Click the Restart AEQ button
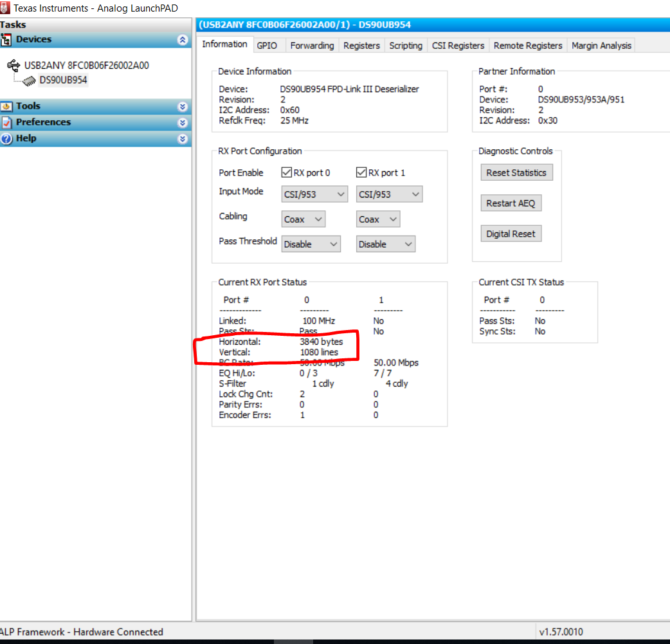Image resolution: width=670 pixels, height=644 pixels. pyautogui.click(x=511, y=203)
